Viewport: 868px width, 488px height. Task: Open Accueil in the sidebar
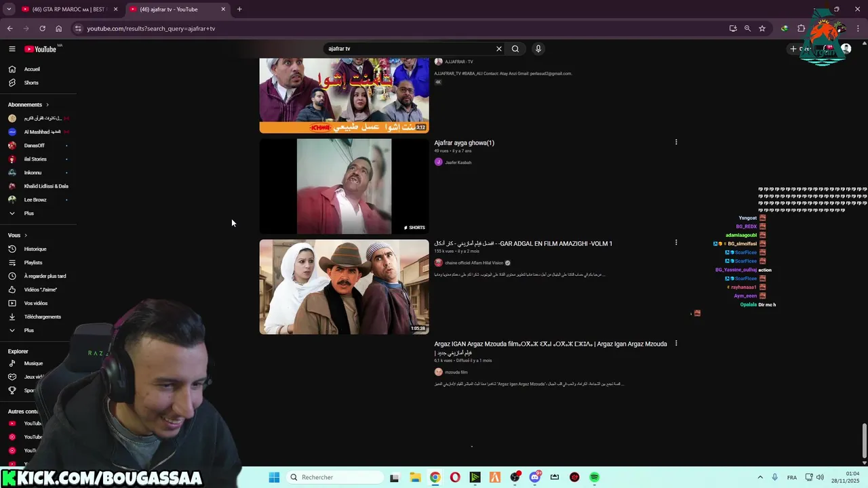32,69
